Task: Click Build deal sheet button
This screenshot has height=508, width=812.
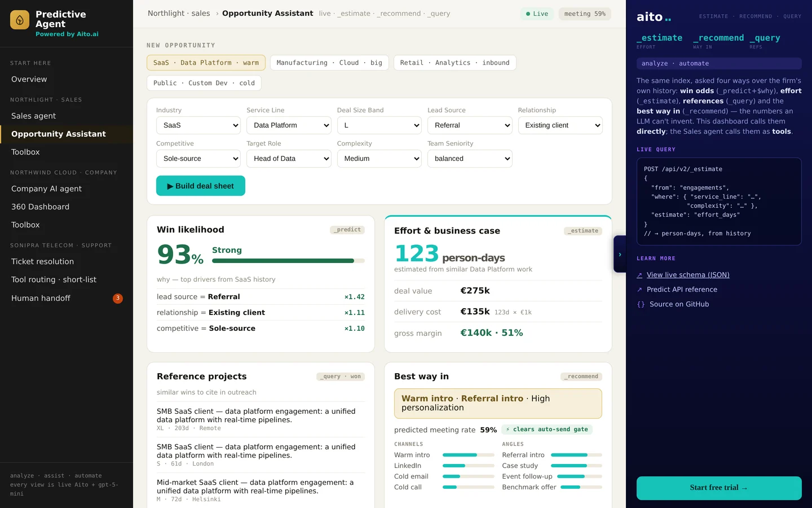Action: (x=201, y=186)
